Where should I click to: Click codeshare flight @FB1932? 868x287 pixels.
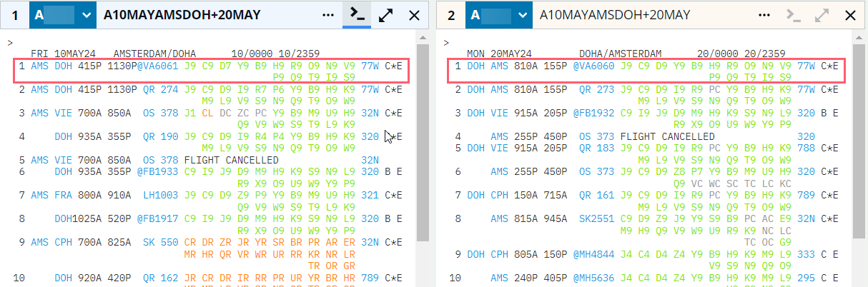(593, 113)
